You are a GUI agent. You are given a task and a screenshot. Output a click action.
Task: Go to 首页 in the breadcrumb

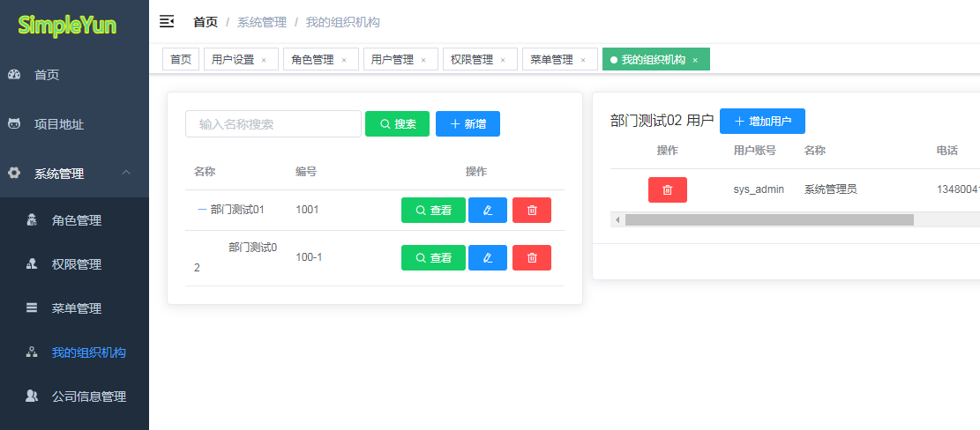click(x=206, y=22)
